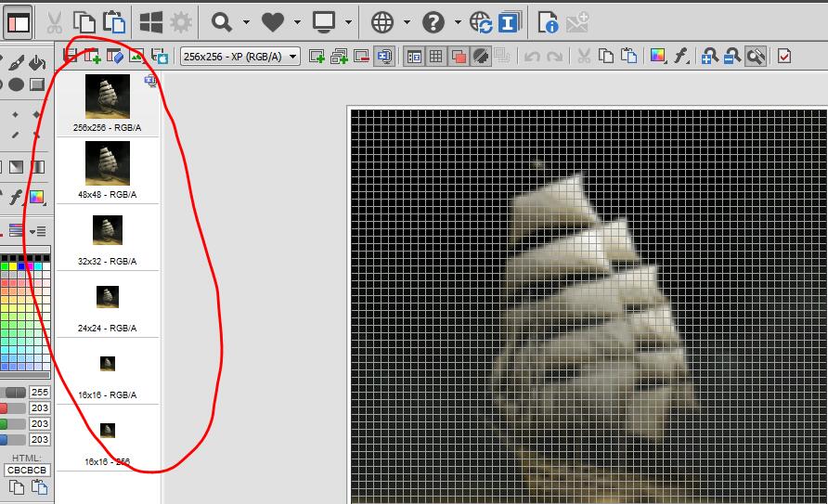Select the brush tool in the left toolbox
This screenshot has height=504, width=828.
16,63
